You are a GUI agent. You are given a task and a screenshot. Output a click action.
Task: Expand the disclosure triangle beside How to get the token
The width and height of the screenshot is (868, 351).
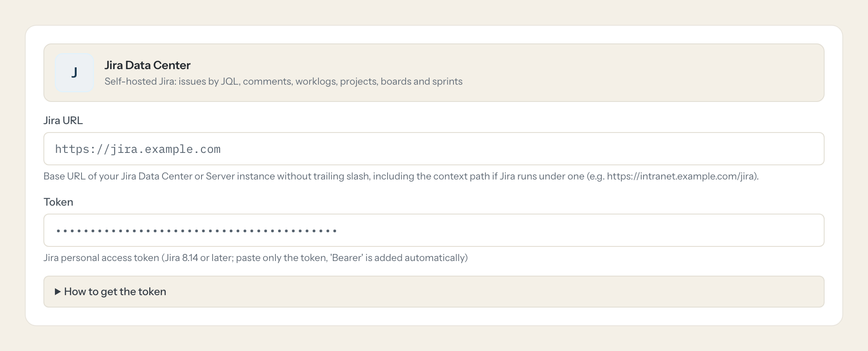tap(58, 292)
